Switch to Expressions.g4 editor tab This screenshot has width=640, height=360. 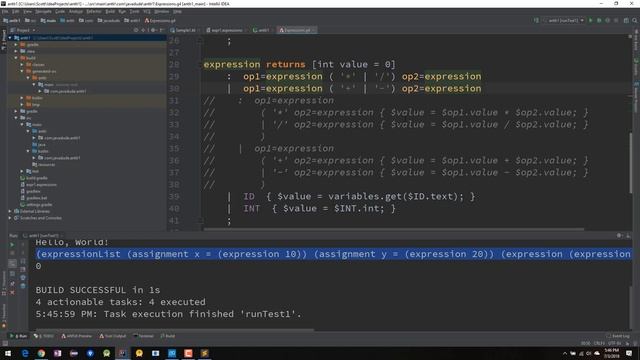click(298, 30)
